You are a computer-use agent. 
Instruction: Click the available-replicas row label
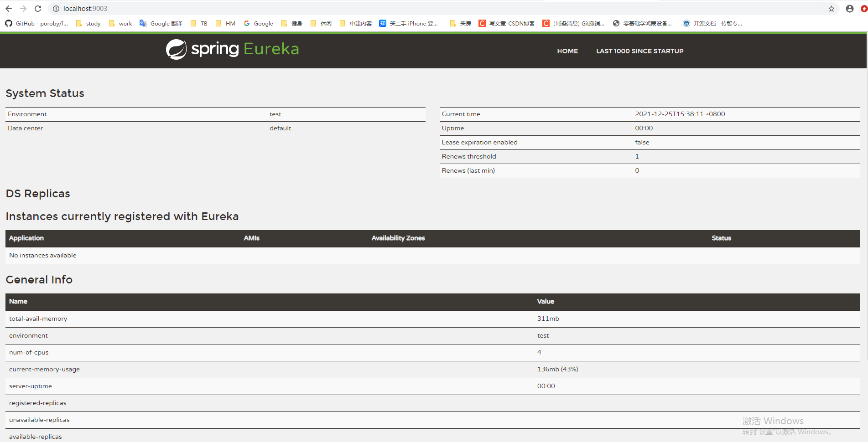(x=36, y=437)
